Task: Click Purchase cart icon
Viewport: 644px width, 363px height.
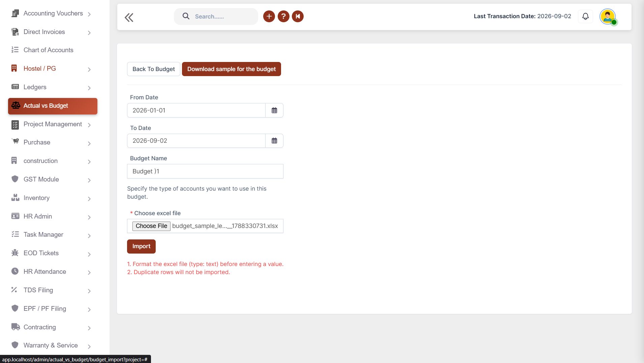Action: pyautogui.click(x=15, y=141)
